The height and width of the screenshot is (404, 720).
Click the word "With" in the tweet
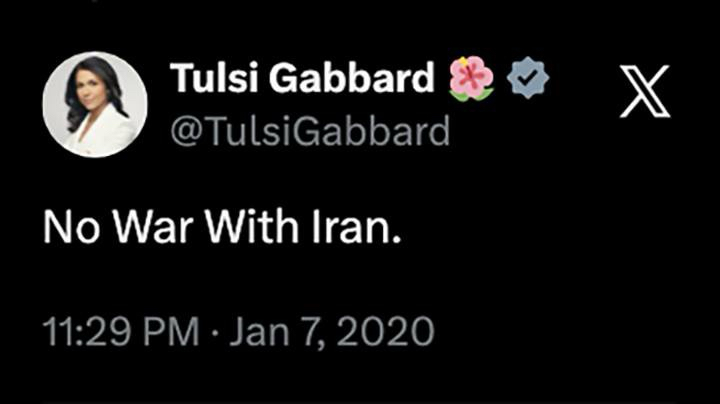point(247,228)
